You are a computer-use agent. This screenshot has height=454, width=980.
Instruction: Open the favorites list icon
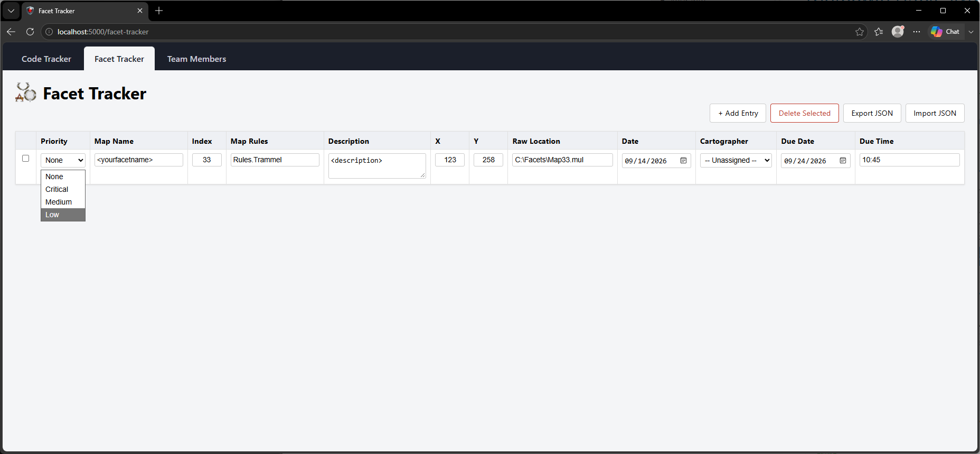pyautogui.click(x=879, y=32)
